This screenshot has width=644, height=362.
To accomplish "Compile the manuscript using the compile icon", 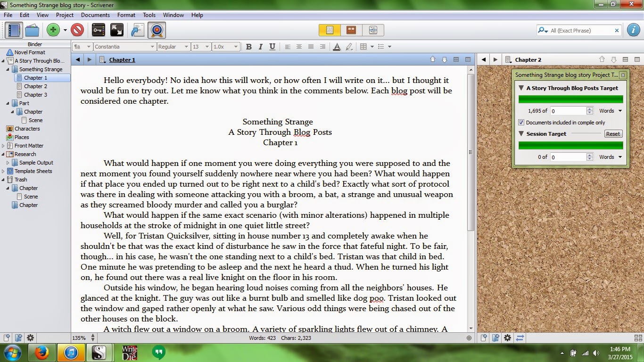I will [x=137, y=30].
